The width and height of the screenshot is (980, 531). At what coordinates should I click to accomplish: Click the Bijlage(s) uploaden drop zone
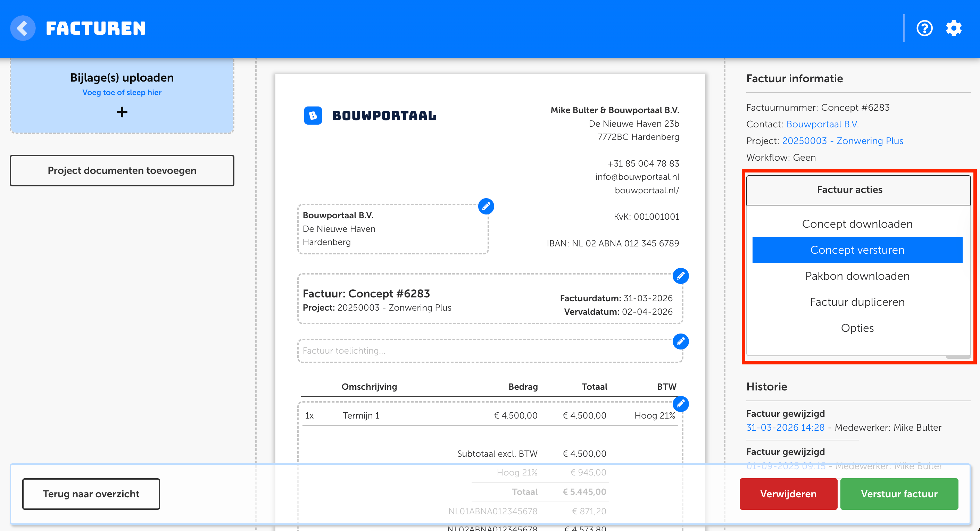point(122,96)
